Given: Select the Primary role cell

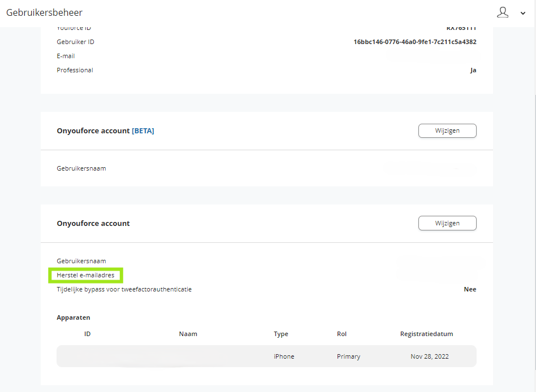Looking at the screenshot, I should pyautogui.click(x=349, y=356).
